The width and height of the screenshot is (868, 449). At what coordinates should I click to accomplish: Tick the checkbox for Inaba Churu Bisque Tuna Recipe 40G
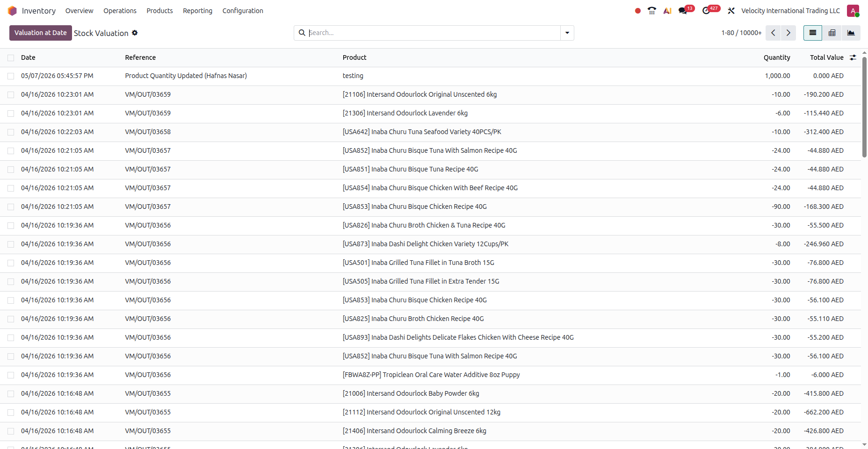(11, 170)
